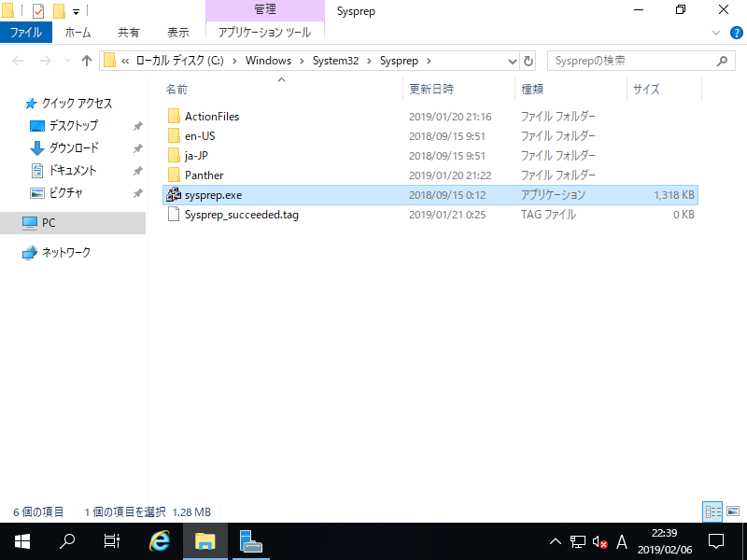
Task: Click the Sysprep breadcrumb segment
Action: coord(399,61)
